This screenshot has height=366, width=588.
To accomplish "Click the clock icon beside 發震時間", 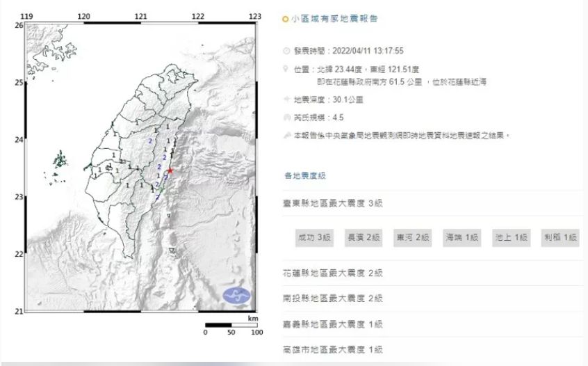I will [x=286, y=51].
